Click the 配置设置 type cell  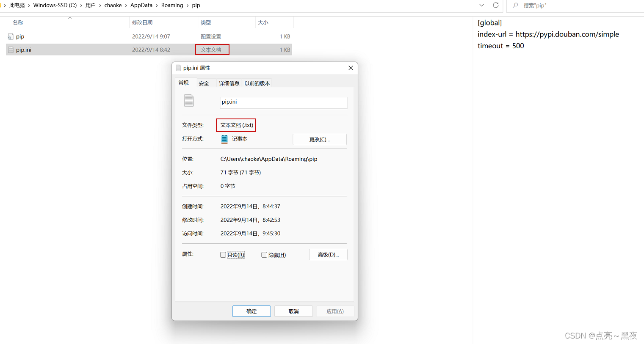click(x=211, y=36)
